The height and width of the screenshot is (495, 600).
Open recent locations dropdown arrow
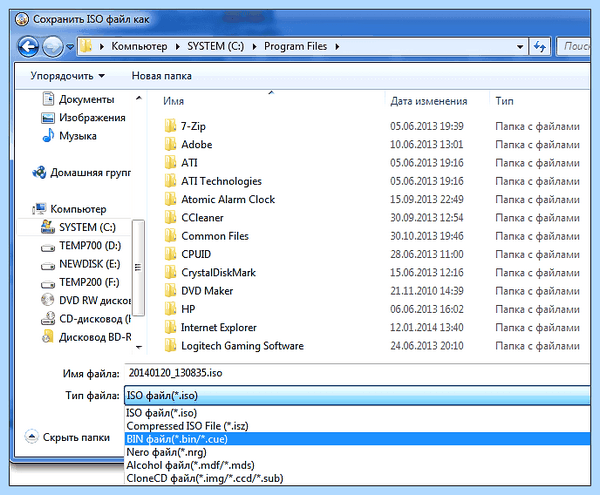(70, 47)
